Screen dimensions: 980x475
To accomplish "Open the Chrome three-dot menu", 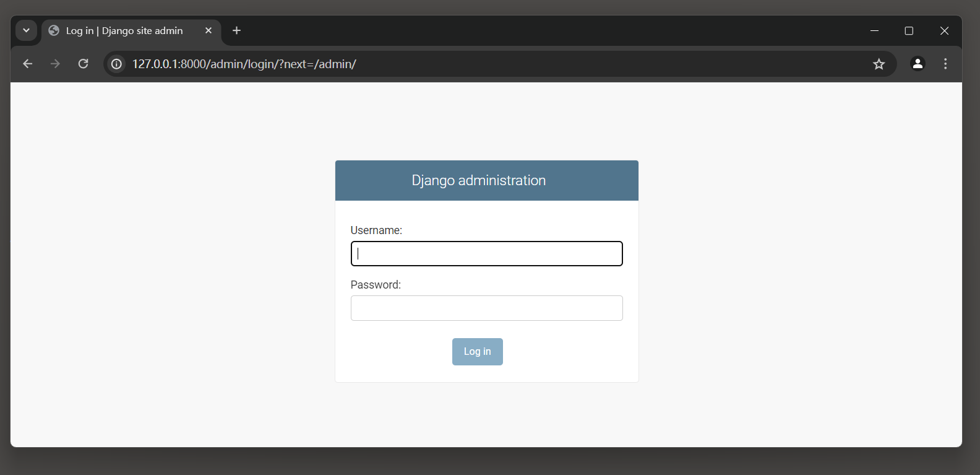I will point(945,64).
